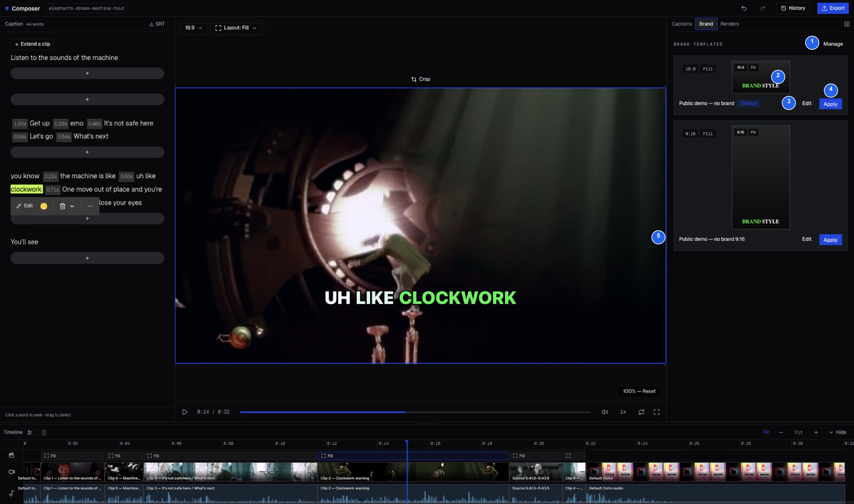
Task: Edit the word clockwork via popup Edit
Action: 25,206
